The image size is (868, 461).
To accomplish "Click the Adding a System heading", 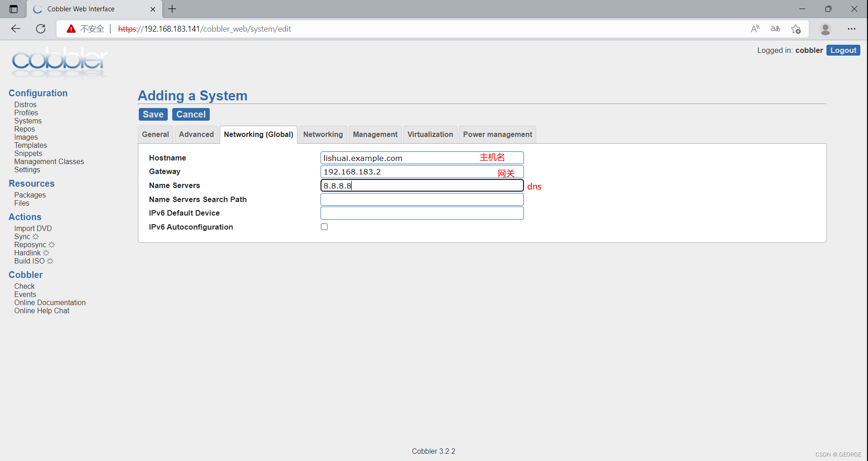I will tap(193, 96).
